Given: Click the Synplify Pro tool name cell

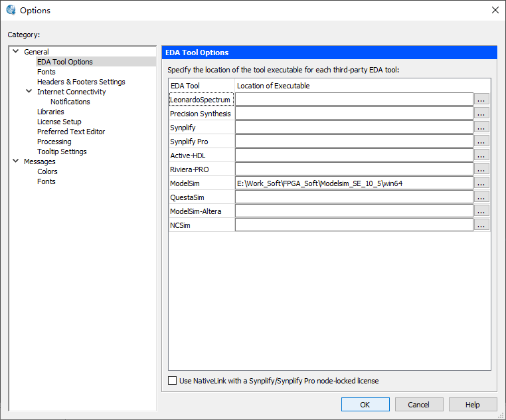Looking at the screenshot, I should click(x=201, y=141).
